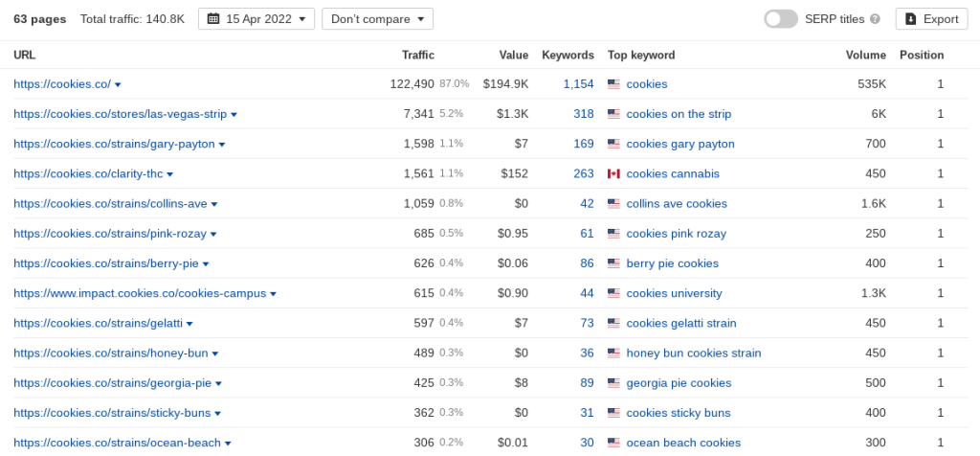The image size is (980, 456).
Task: Sort by Position column header
Action: pyautogui.click(x=922, y=55)
